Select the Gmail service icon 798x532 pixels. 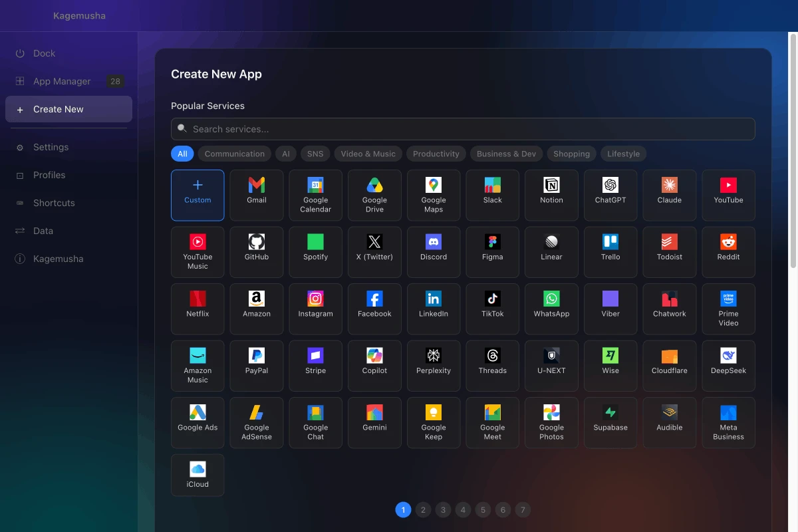tap(257, 195)
